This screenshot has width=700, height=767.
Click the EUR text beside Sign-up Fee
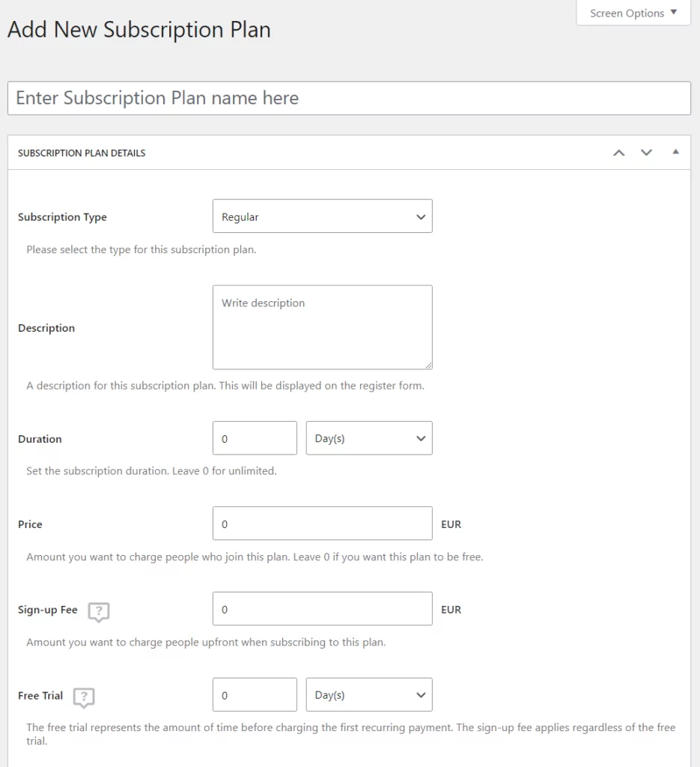click(451, 610)
